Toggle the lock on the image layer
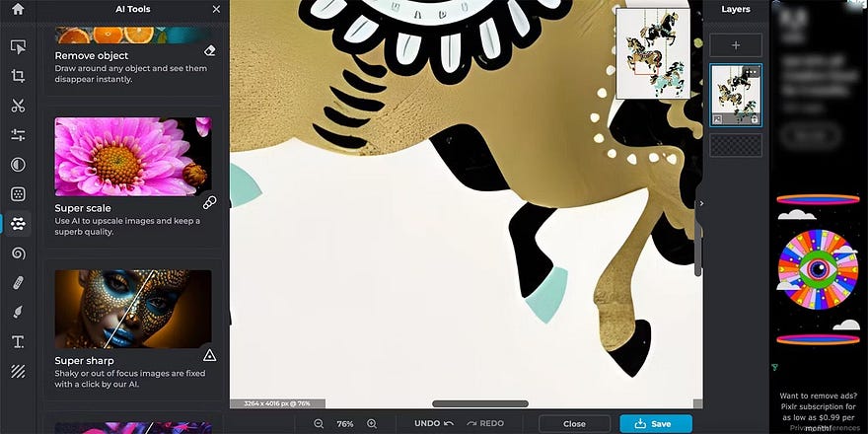 pyautogui.click(x=756, y=118)
